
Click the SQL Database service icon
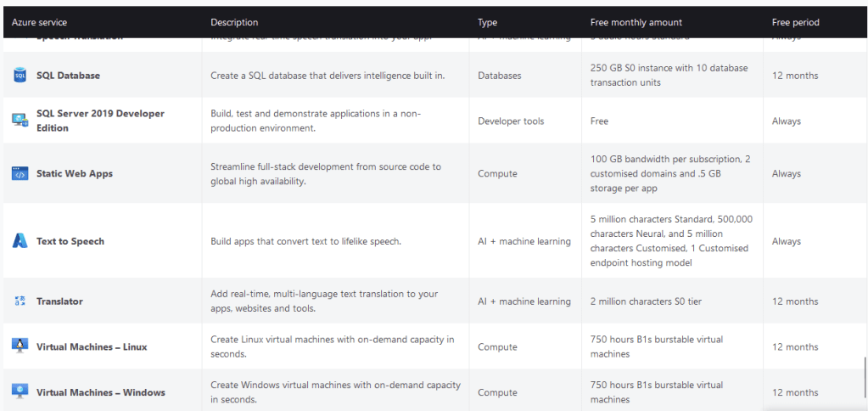point(20,76)
